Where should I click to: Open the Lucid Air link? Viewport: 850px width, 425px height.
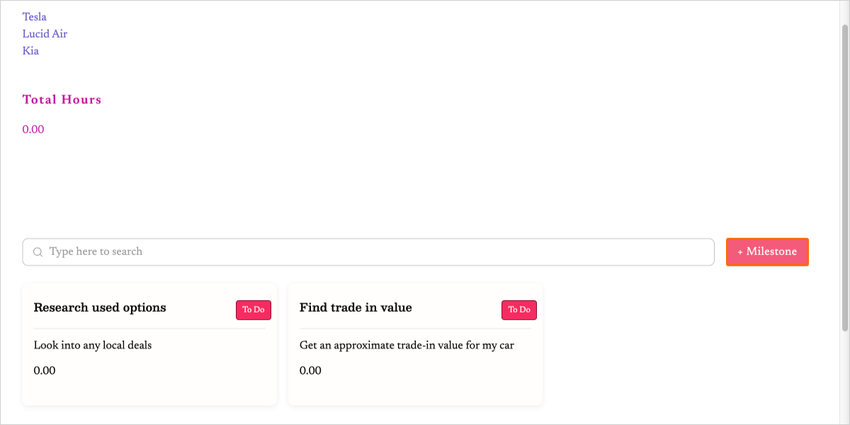coord(45,34)
